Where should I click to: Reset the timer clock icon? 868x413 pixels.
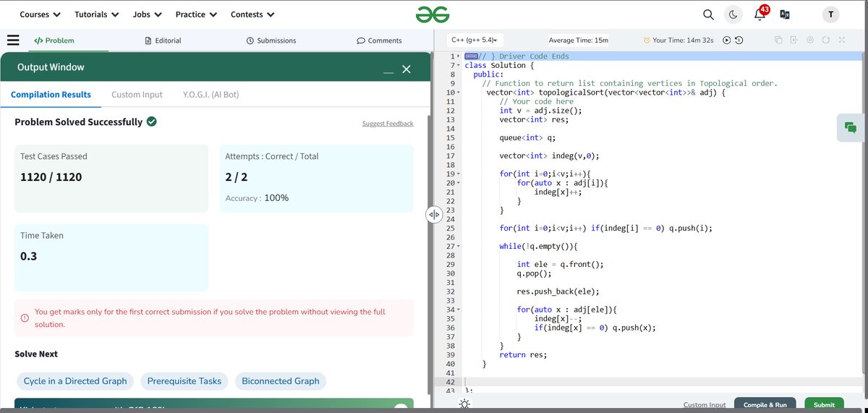click(739, 41)
